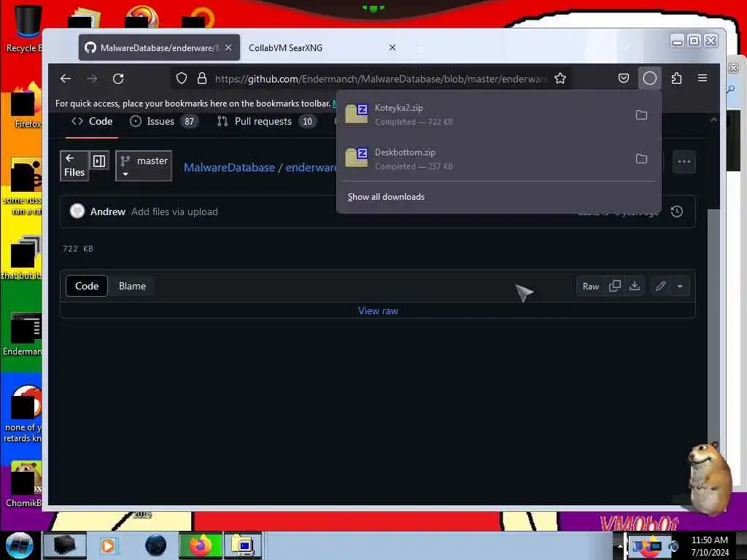Click Show all downloads
The width and height of the screenshot is (747, 560).
click(x=386, y=197)
